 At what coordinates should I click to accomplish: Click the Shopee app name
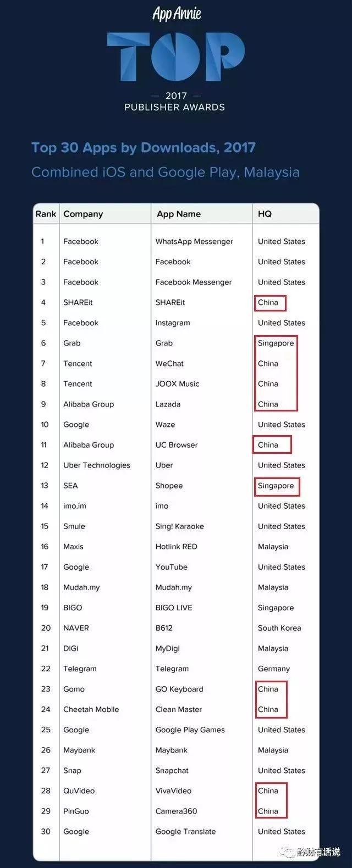[169, 486]
